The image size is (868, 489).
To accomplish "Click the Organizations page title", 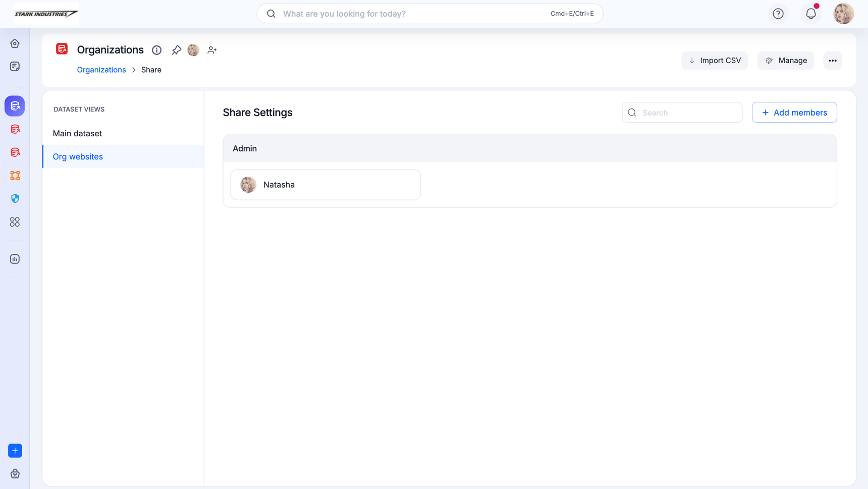I will 111,50.
